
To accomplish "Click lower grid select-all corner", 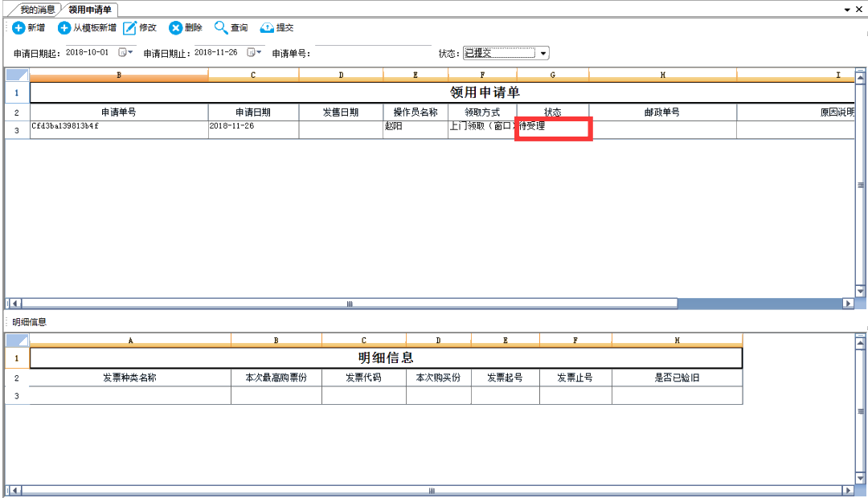I will click(17, 341).
